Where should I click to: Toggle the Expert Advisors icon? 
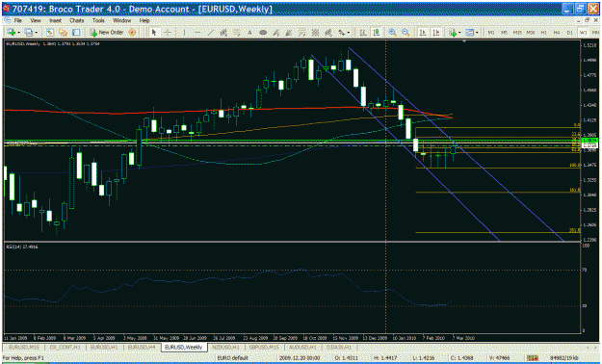click(x=132, y=33)
